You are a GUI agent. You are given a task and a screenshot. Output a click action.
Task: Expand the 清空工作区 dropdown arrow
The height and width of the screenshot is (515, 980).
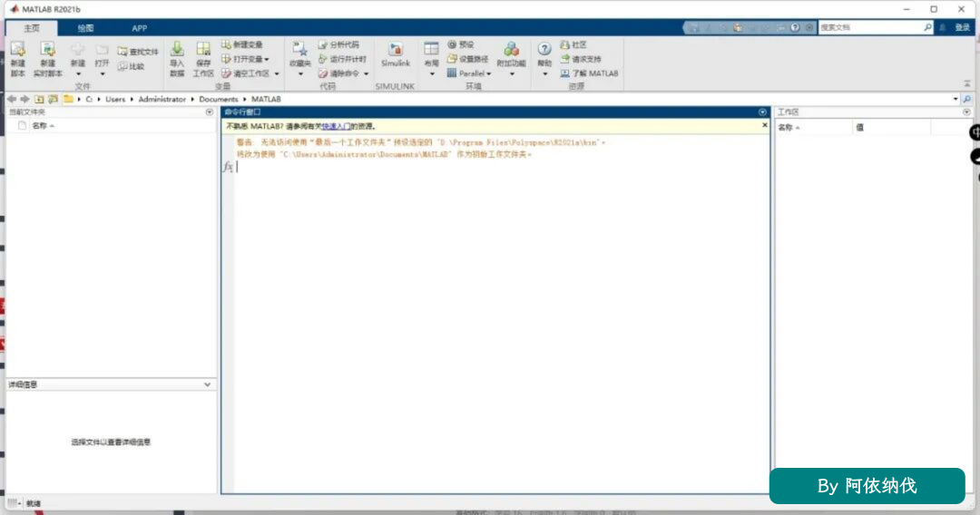pyautogui.click(x=277, y=73)
